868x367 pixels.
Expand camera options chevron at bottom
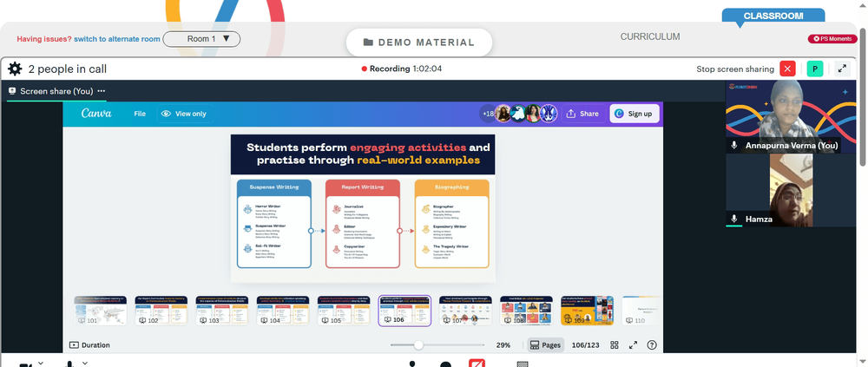click(x=40, y=364)
